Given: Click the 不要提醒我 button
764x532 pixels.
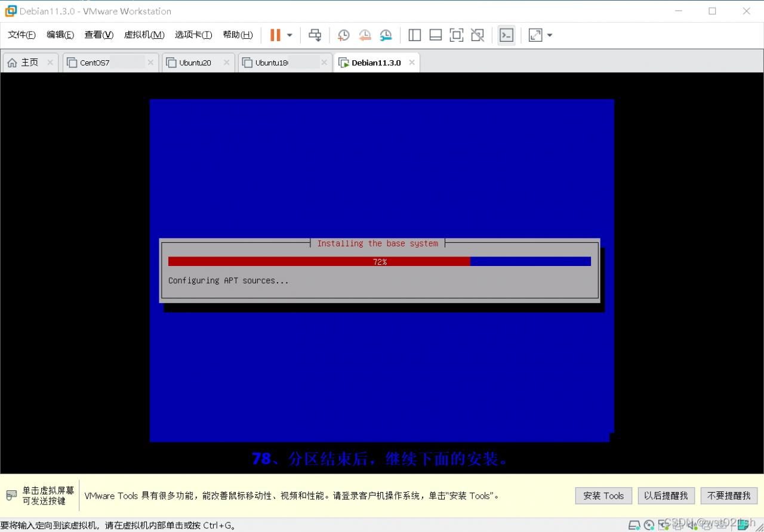Looking at the screenshot, I should point(729,496).
